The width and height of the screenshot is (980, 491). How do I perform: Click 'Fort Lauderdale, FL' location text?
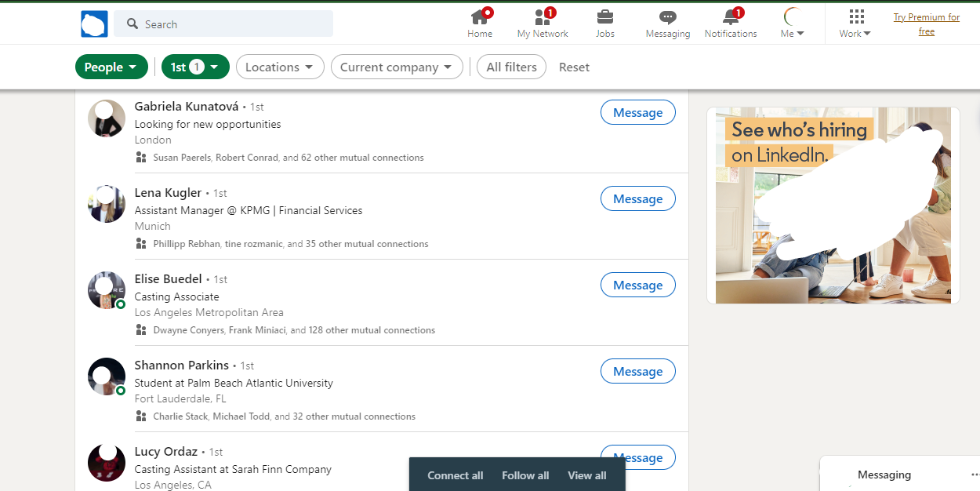pyautogui.click(x=180, y=398)
